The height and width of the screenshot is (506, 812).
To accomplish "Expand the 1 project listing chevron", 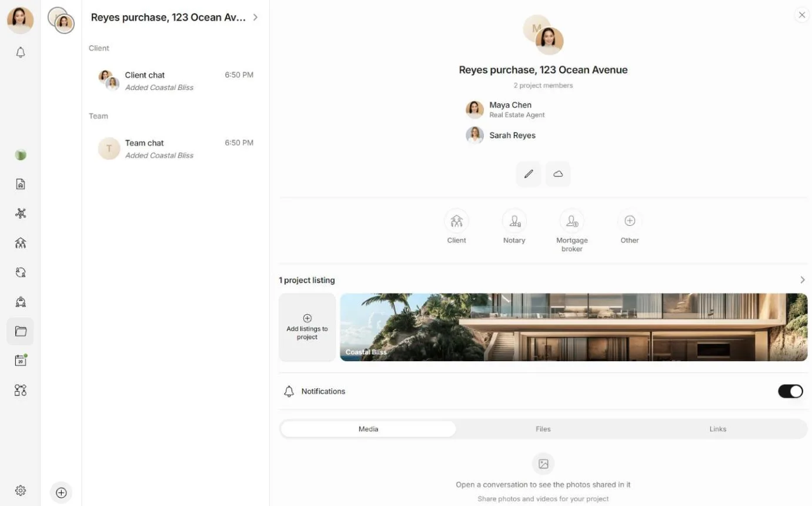I will 803,280.
